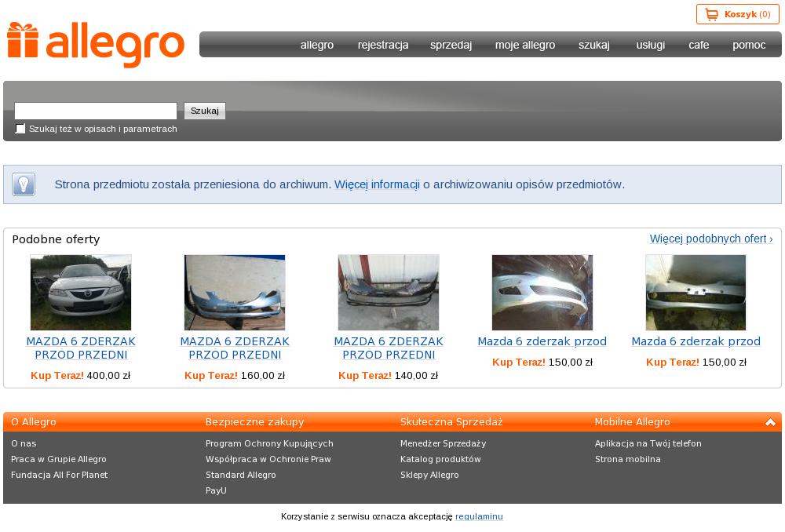
Task: Open the szukaj menu item
Action: coord(593,45)
